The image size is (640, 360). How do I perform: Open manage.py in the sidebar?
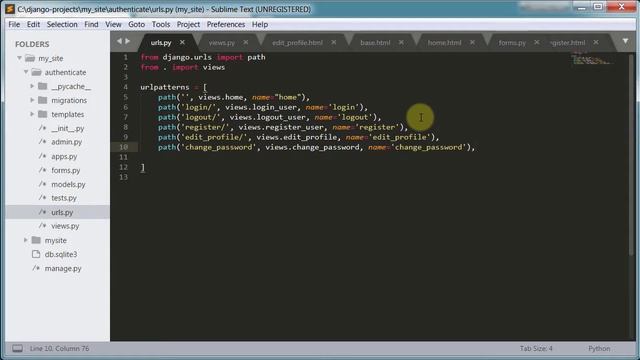pyautogui.click(x=63, y=268)
